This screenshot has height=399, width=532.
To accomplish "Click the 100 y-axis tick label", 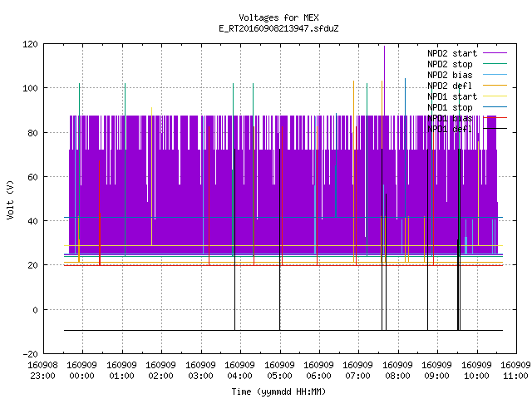I will pyautogui.click(x=30, y=88).
